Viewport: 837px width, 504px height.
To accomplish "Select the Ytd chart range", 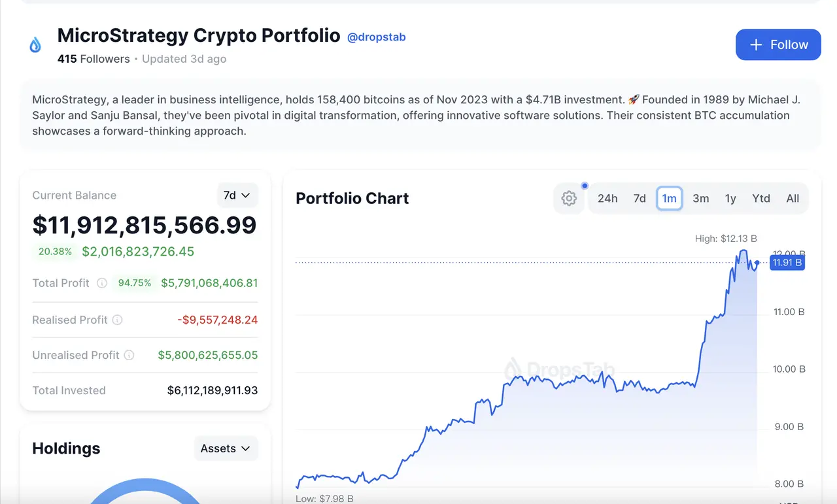I will click(x=761, y=199).
